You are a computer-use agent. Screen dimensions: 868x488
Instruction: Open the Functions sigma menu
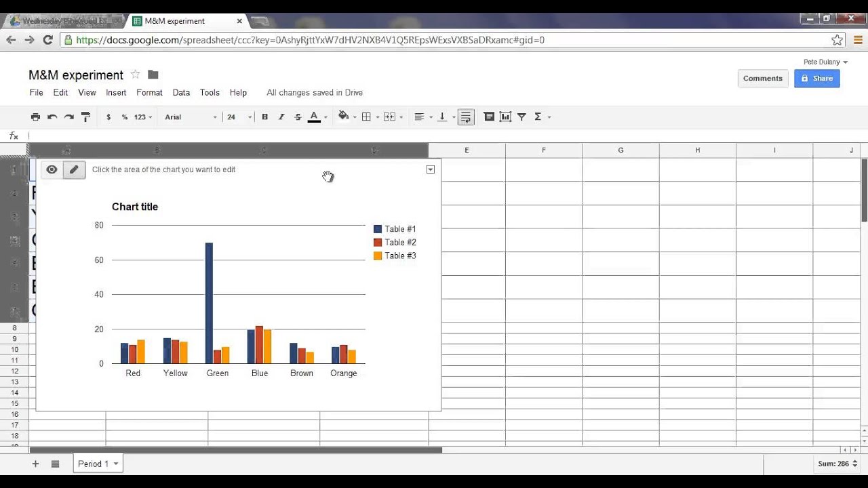point(541,117)
